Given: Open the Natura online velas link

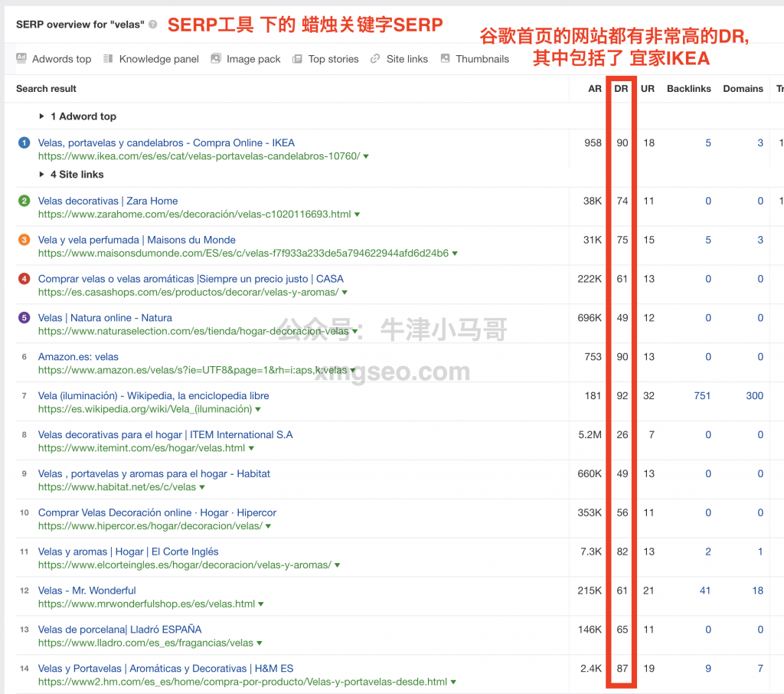Looking at the screenshot, I should pos(105,318).
